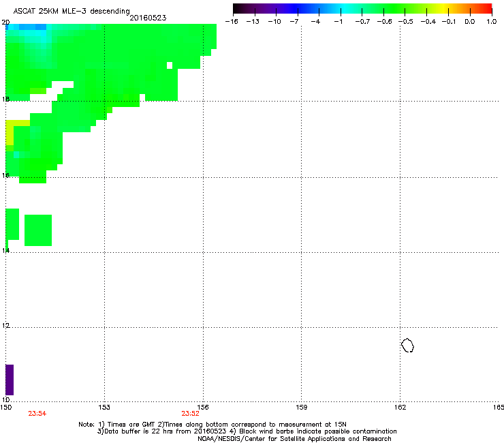
Task: Click the purple data block near 10N
Action: [x=10, y=380]
